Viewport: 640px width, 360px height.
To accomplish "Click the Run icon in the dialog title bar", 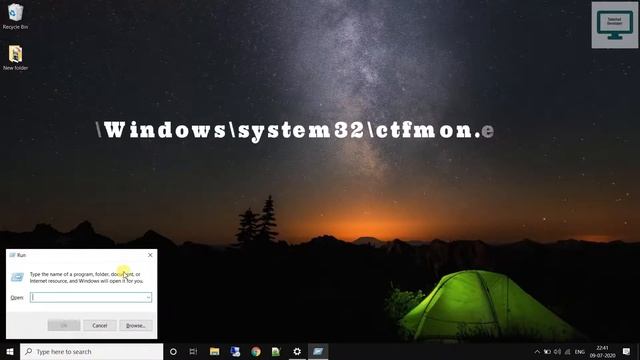I will (x=12, y=255).
